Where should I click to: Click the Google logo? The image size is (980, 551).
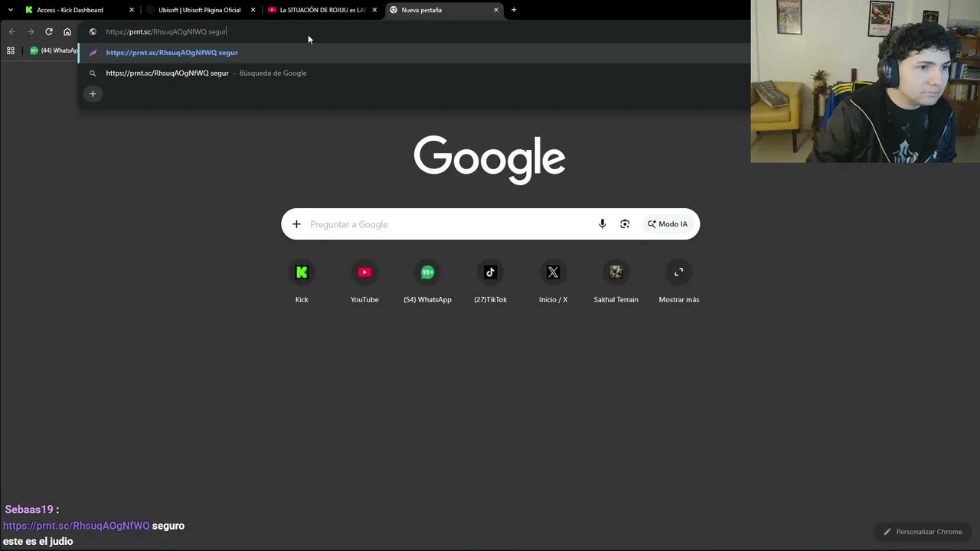490,159
